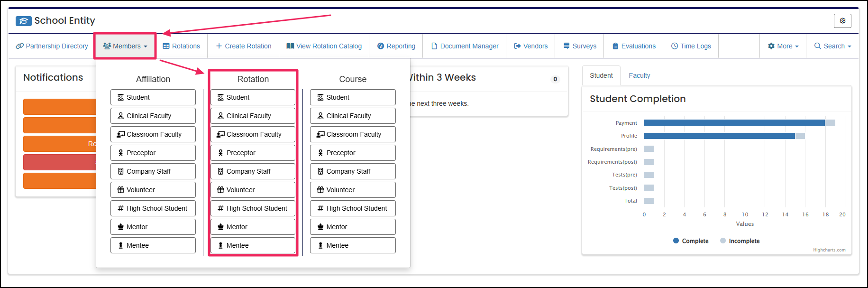Viewport: 868px width, 288px height.
Task: Open Partnership Directory link
Action: coord(52,46)
